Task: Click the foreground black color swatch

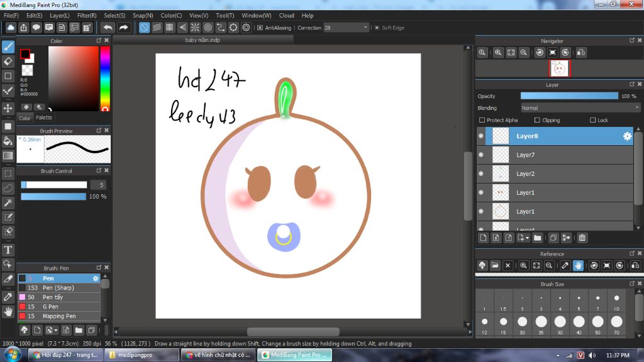Action: (25, 54)
